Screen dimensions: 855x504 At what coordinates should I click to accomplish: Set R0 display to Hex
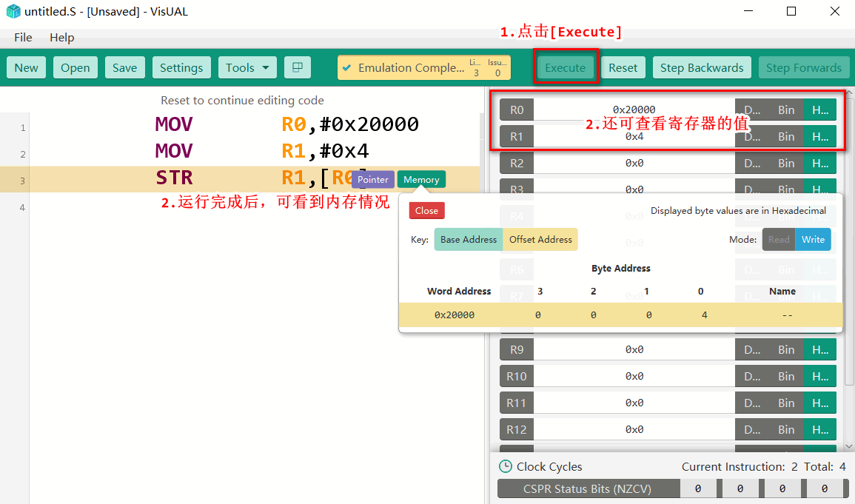tap(819, 110)
